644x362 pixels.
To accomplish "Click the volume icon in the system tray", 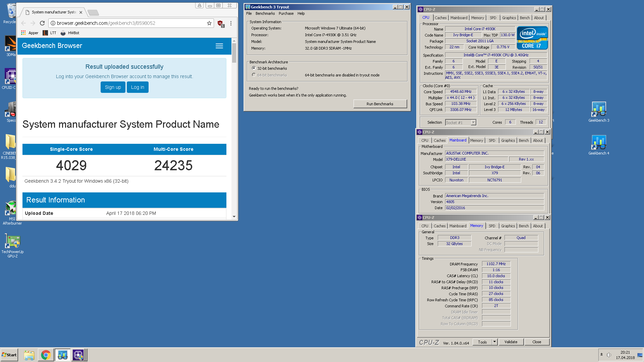I will pyautogui.click(x=609, y=355).
